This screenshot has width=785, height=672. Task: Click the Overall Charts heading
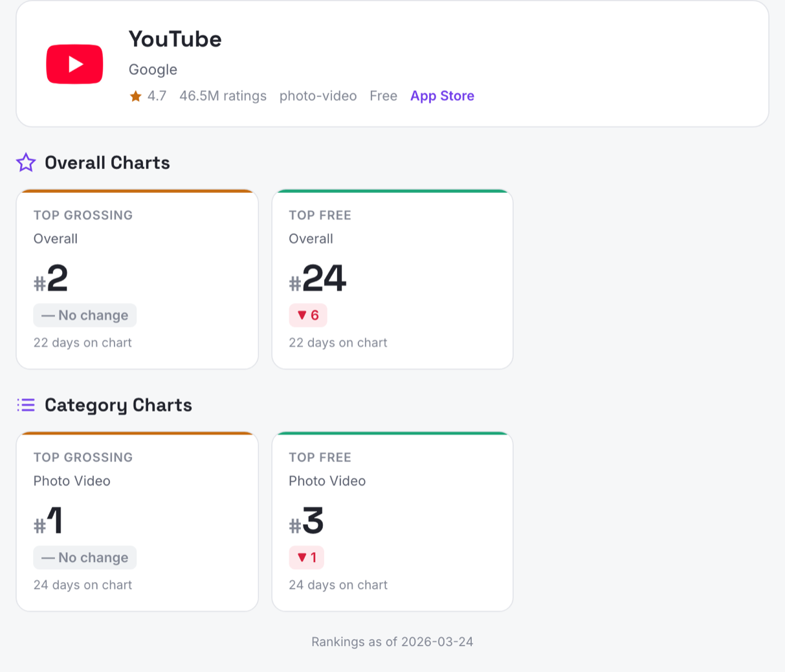click(107, 162)
